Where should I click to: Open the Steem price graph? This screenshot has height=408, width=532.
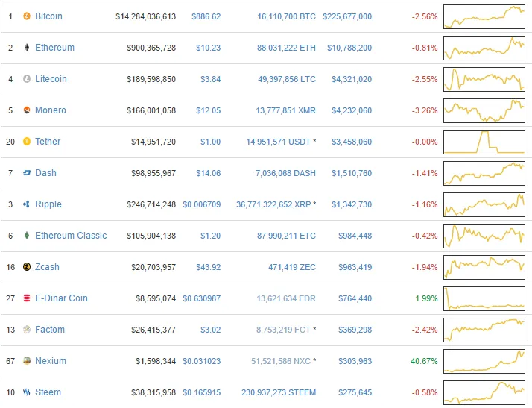(484, 393)
